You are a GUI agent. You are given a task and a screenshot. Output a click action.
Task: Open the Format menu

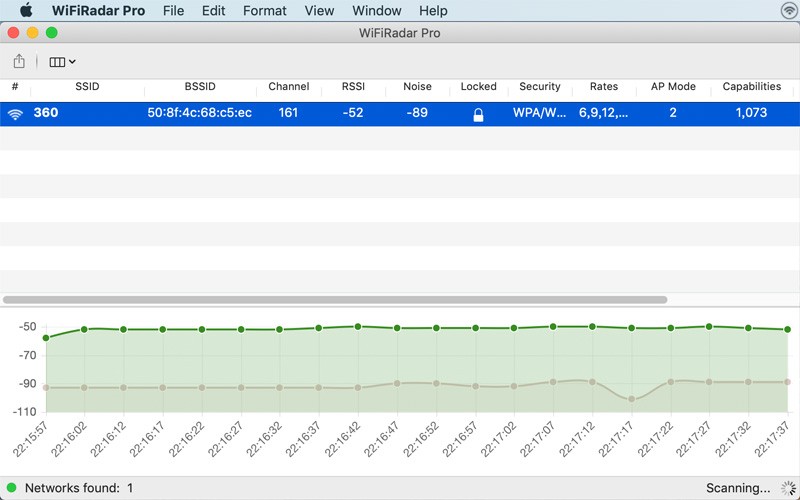[264, 11]
